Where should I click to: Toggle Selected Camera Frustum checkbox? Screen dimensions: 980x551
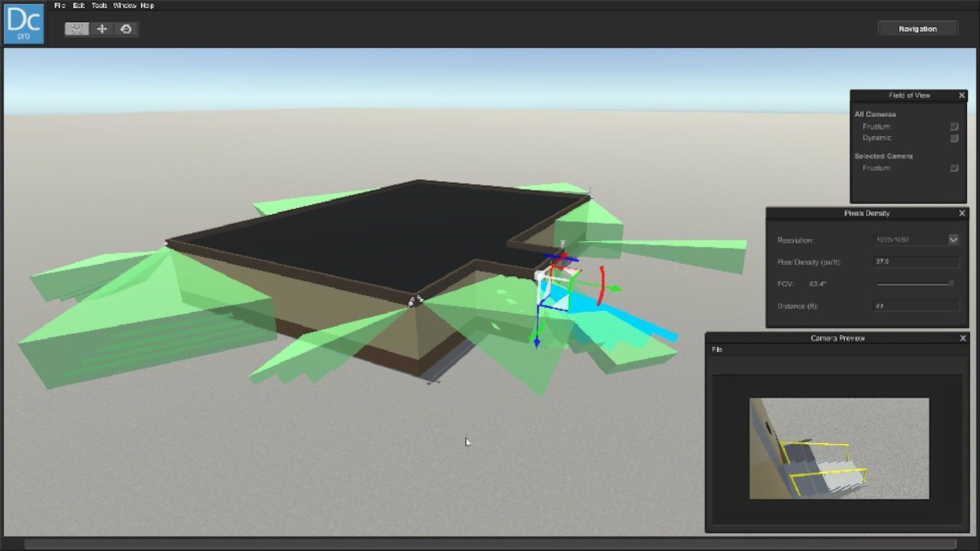point(954,168)
